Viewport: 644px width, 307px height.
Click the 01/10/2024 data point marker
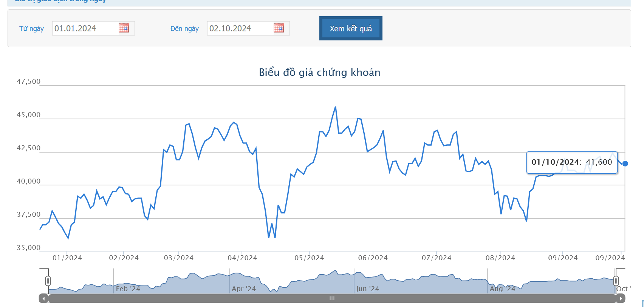625,164
